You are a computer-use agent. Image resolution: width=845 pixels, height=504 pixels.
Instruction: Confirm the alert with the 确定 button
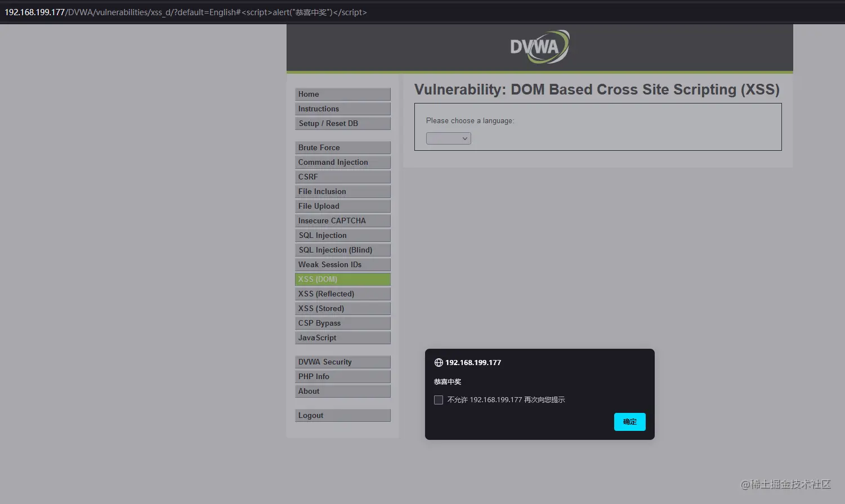pyautogui.click(x=629, y=422)
